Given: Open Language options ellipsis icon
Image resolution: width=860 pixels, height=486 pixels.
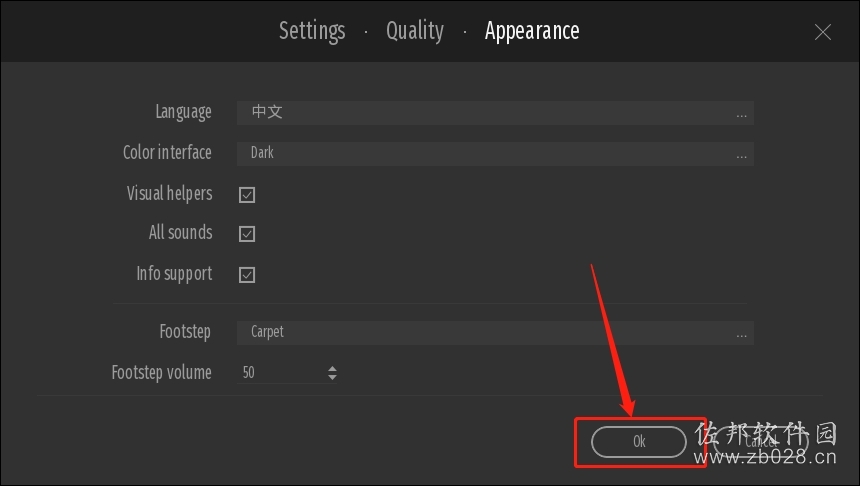Looking at the screenshot, I should [742, 115].
